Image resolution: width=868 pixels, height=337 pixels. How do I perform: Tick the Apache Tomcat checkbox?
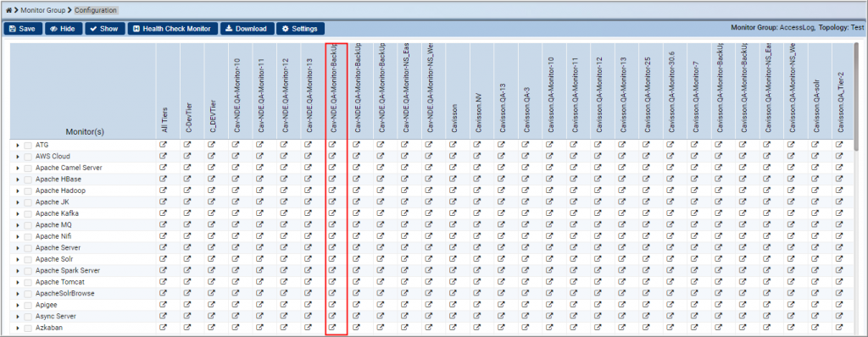pyautogui.click(x=28, y=282)
